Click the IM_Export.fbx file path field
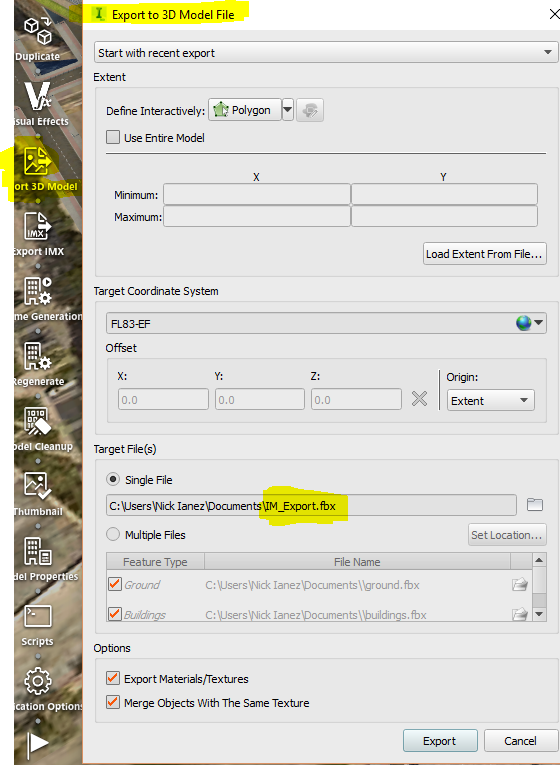The image size is (560, 765). point(311,505)
